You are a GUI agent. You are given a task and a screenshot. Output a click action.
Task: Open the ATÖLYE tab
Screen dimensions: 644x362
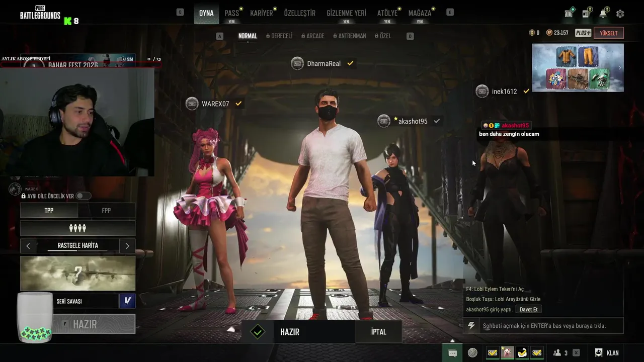(387, 13)
